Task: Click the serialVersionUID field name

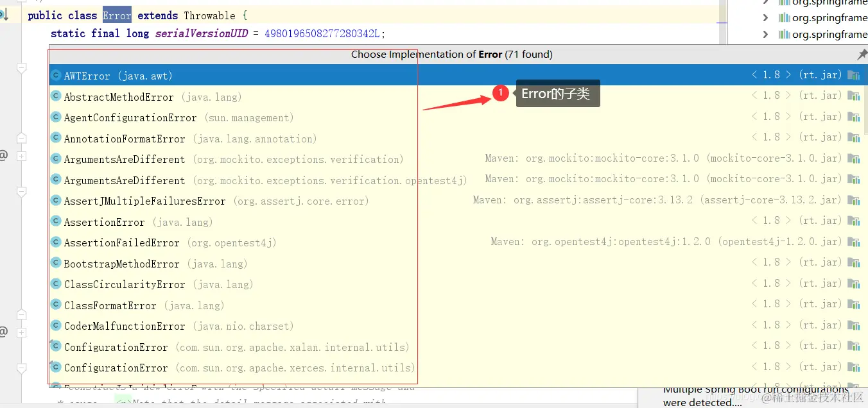Action: coord(202,33)
